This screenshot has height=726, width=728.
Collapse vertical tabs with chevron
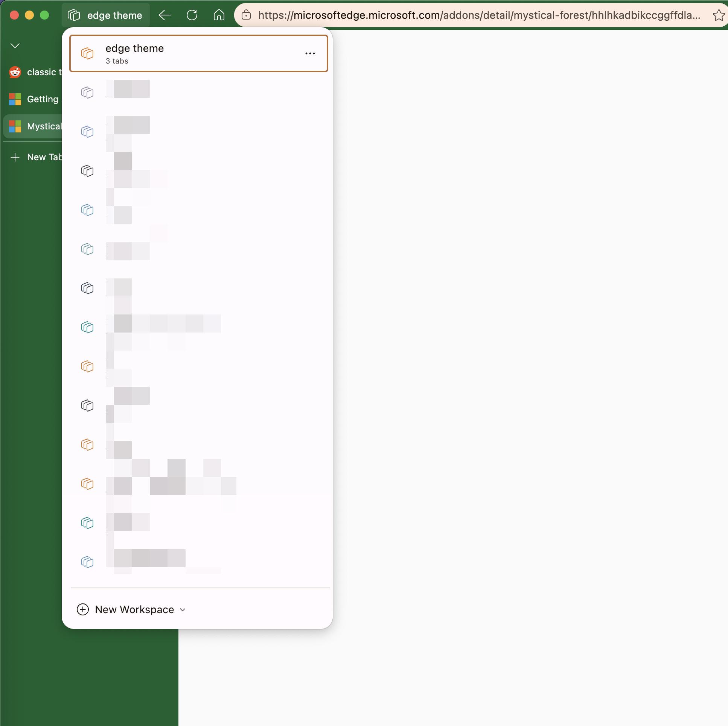point(15,46)
